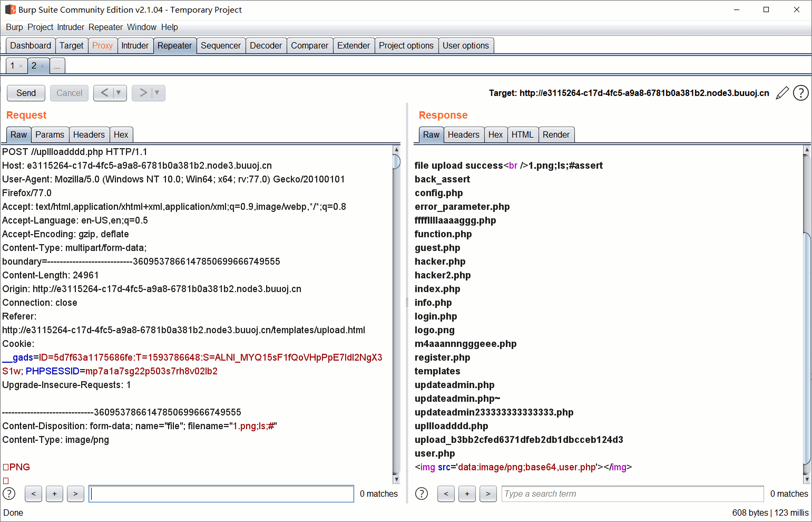Go forward to next request in history
The image size is (812, 522).
click(x=143, y=93)
